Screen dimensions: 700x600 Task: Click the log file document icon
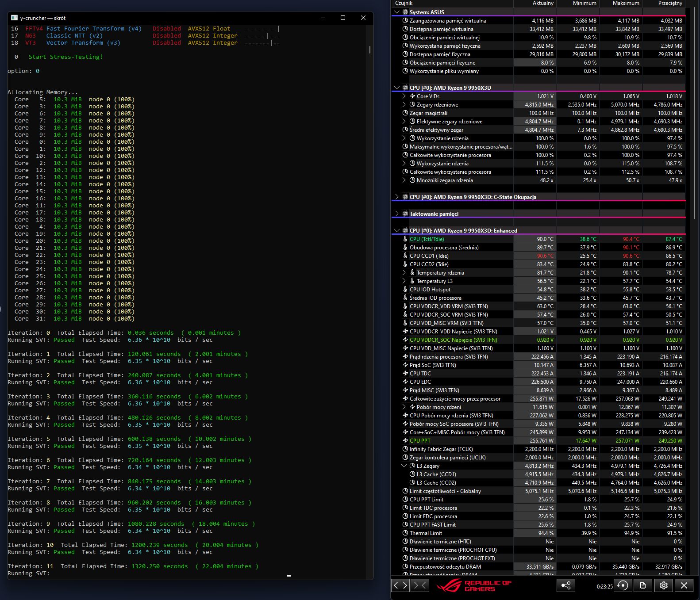[643, 585]
